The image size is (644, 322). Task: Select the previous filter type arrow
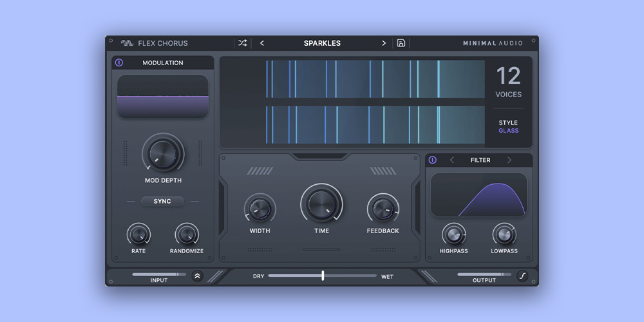pyautogui.click(x=451, y=160)
